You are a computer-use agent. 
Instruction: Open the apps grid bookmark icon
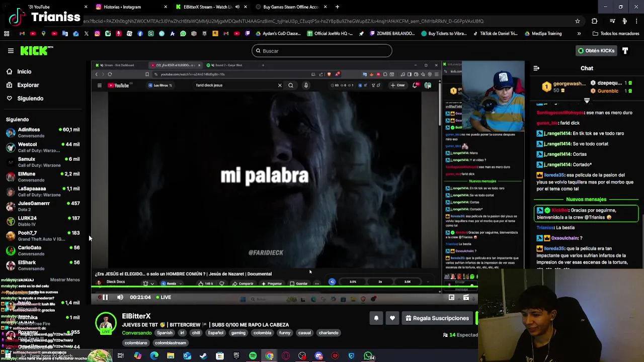point(7,34)
